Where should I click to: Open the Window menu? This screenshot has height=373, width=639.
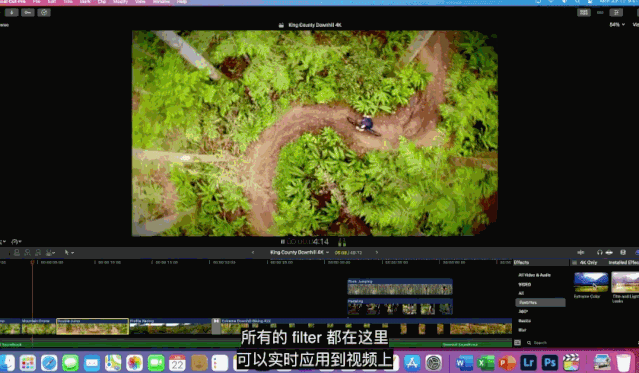coord(161,2)
